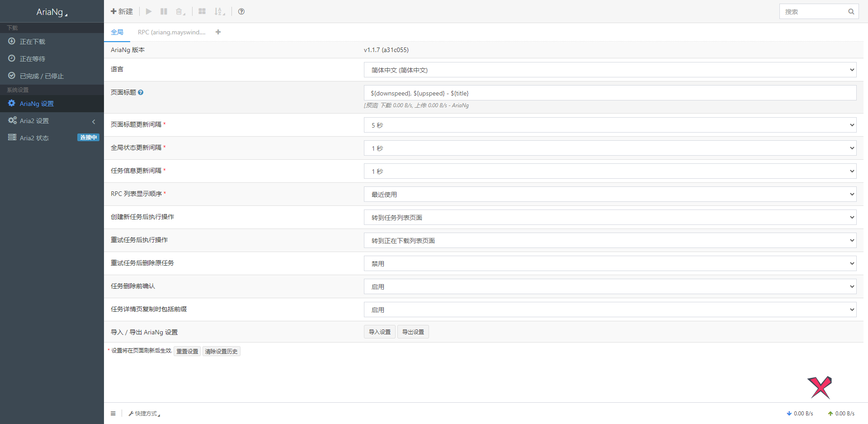868x424 pixels.
Task: Switch to the 全局 tab
Action: (117, 32)
